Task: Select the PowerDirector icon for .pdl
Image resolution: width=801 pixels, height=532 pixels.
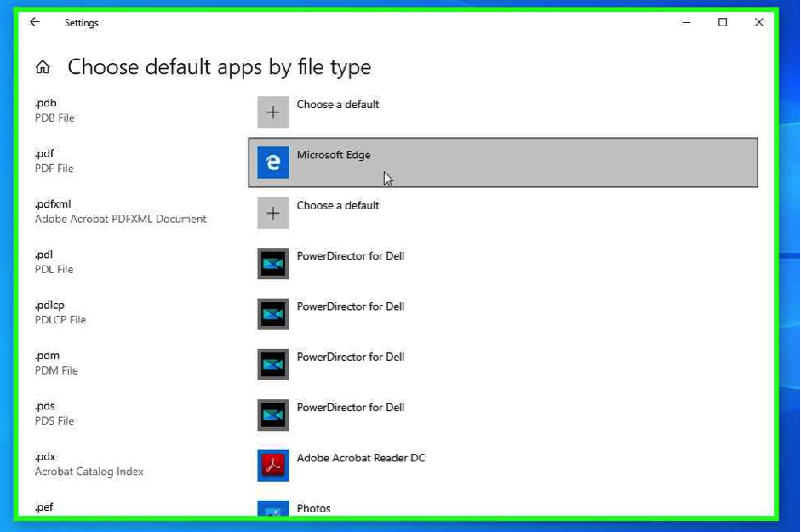Action: pos(273,264)
